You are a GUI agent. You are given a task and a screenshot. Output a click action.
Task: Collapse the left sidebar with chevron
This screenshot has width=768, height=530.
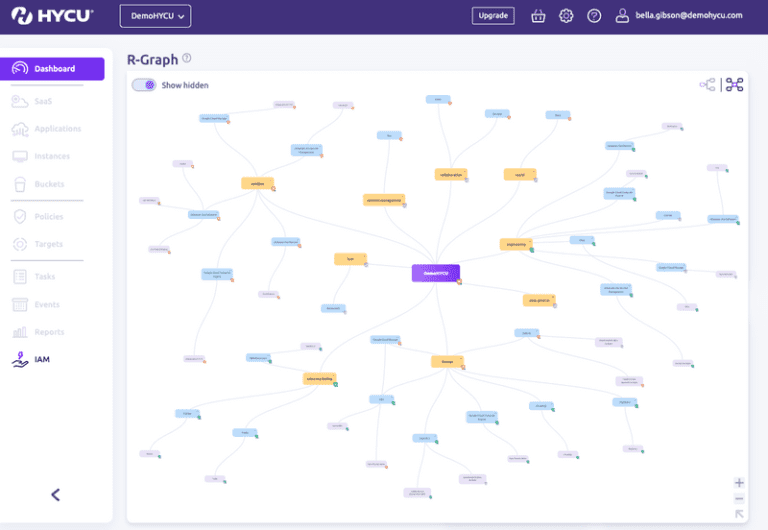56,494
